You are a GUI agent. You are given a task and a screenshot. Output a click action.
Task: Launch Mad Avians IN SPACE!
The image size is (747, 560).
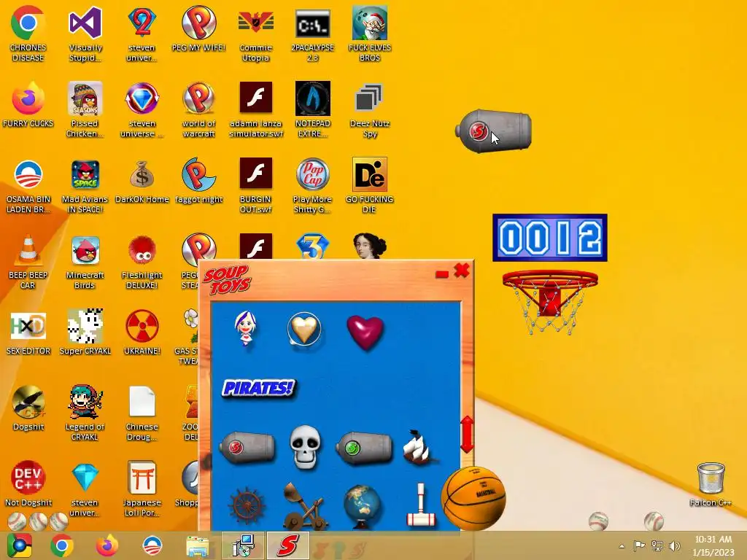tap(85, 186)
